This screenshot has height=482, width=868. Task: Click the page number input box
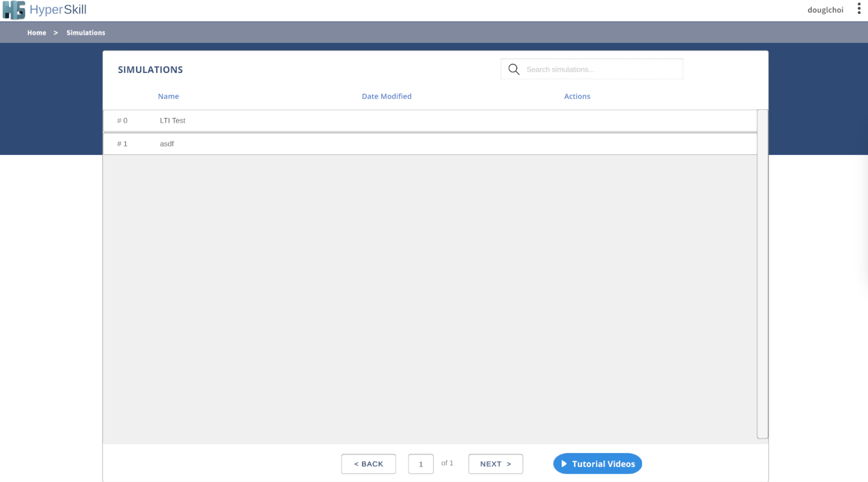[421, 464]
